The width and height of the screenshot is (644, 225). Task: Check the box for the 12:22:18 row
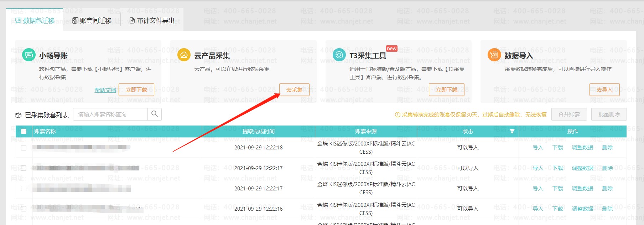pyautogui.click(x=24, y=148)
